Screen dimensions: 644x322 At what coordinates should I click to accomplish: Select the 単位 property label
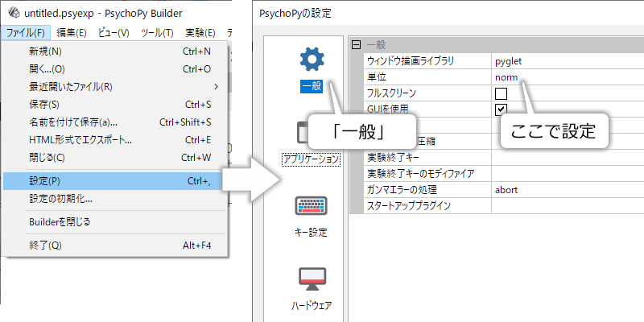[377, 77]
